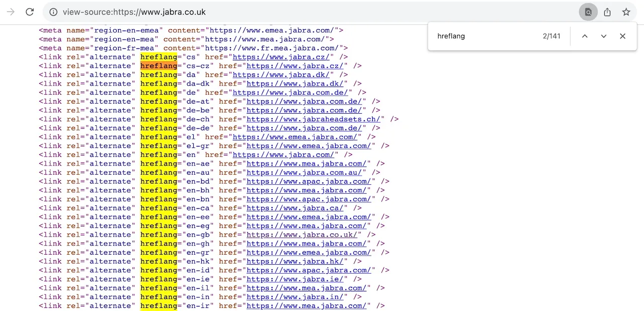Image resolution: width=644 pixels, height=311 pixels.
Task: Follow the en-ir href link
Action: click(306, 306)
